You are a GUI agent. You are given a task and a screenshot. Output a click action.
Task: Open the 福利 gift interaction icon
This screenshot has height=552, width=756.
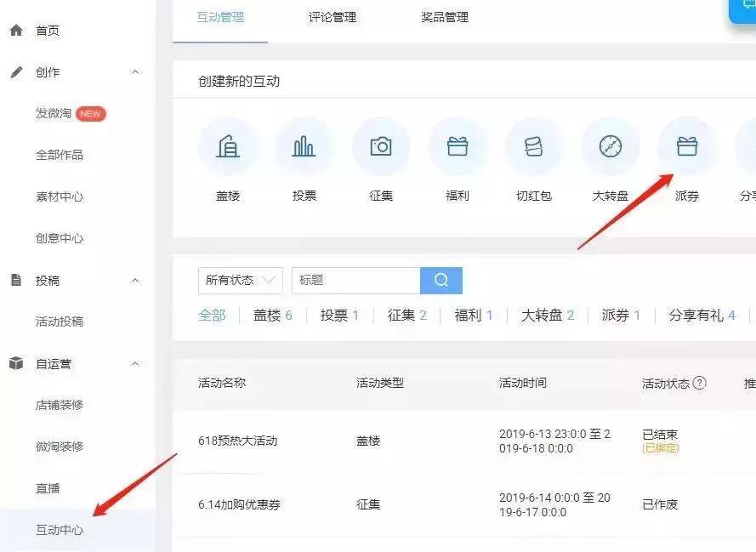tap(458, 146)
